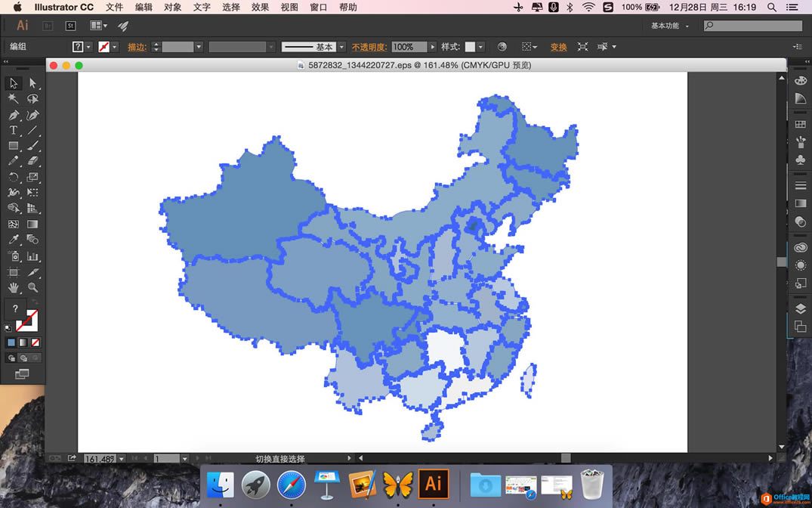
Task: Open the Layers panel icon
Action: tap(801, 310)
